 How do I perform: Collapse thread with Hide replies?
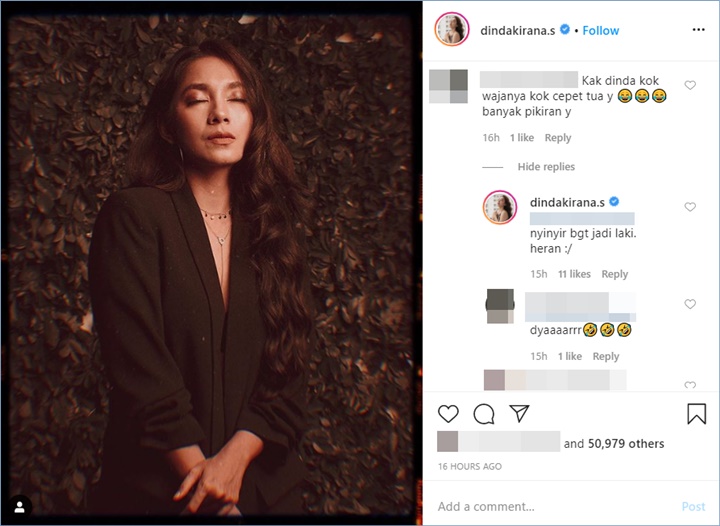(546, 167)
